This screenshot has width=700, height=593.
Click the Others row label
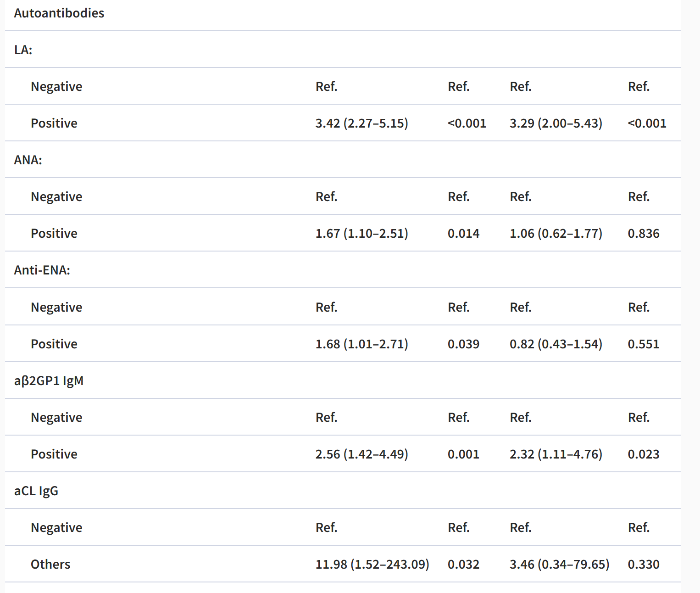tap(50, 564)
